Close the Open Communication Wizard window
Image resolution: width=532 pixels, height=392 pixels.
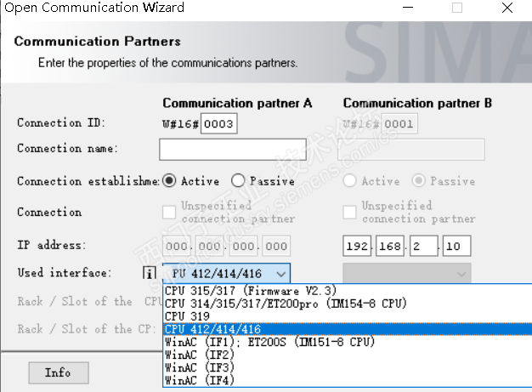click(x=507, y=8)
